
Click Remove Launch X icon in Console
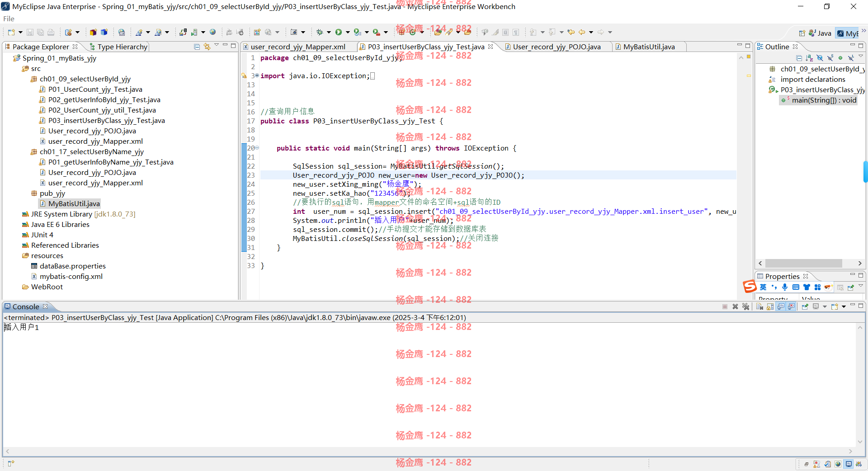[x=736, y=306]
